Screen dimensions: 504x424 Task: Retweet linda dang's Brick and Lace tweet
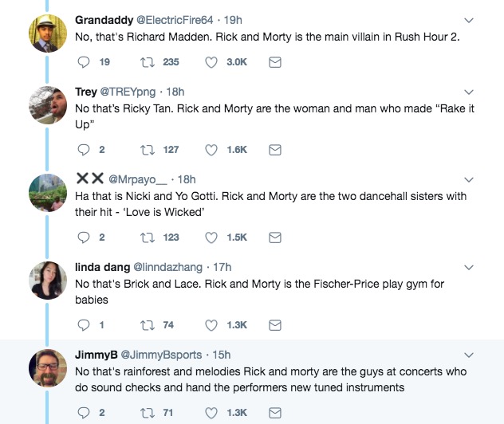pos(147,324)
